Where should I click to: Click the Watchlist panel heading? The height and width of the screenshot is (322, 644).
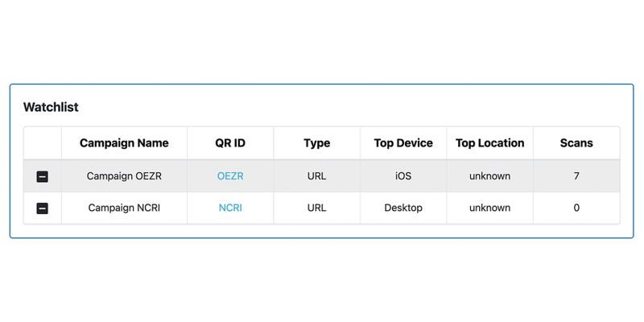[51, 107]
